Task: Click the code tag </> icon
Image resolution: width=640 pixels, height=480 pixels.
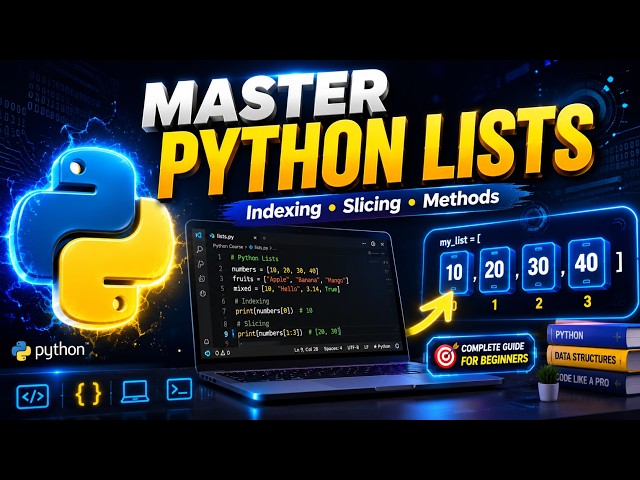Action: pos(33,396)
